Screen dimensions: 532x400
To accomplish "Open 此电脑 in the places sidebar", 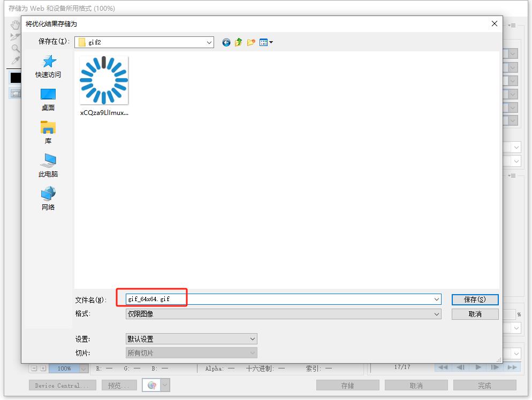I will [48, 166].
